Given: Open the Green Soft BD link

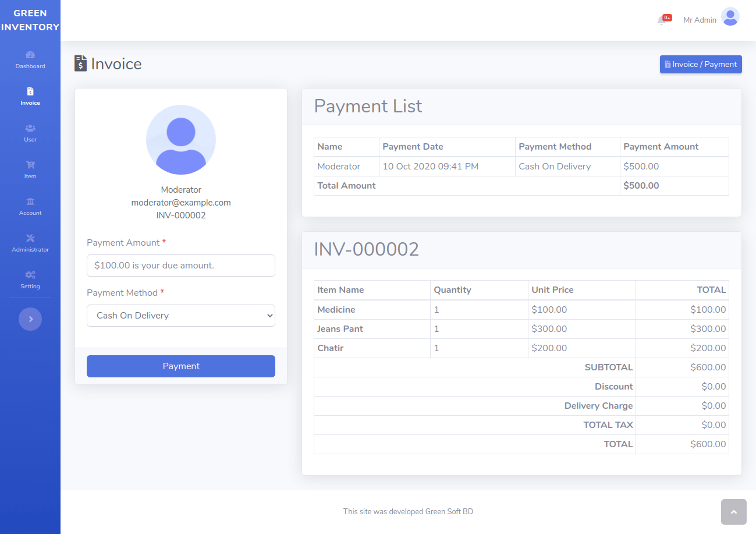Looking at the screenshot, I should tap(449, 511).
